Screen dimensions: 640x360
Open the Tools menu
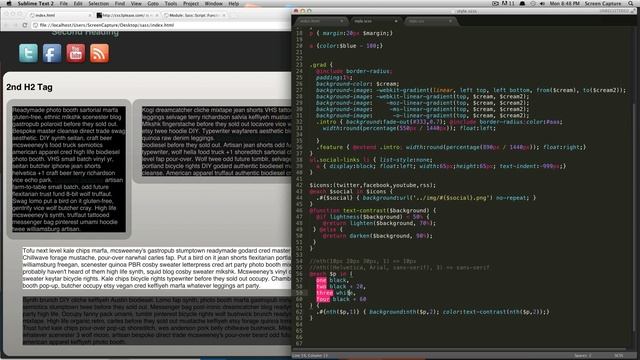click(x=171, y=3)
